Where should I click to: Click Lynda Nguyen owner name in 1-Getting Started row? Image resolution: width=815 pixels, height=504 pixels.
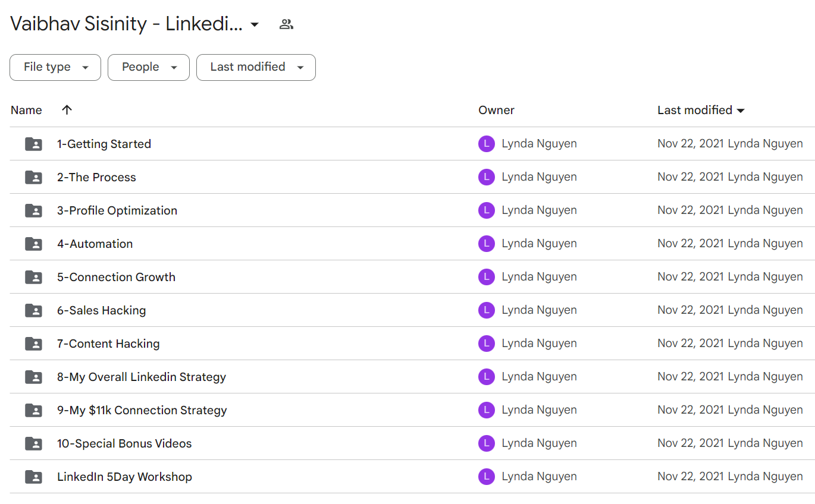tap(539, 144)
